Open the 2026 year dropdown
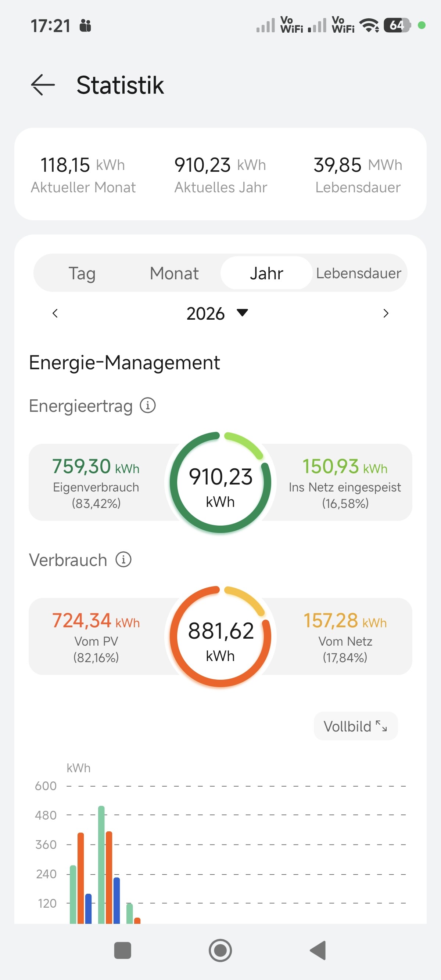This screenshot has width=441, height=980. [x=217, y=313]
